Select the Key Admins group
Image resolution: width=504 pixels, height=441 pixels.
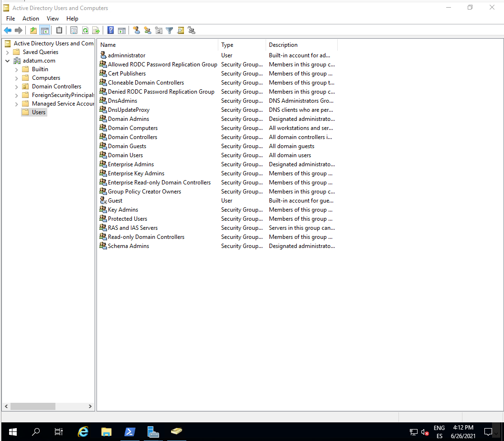[118, 210]
